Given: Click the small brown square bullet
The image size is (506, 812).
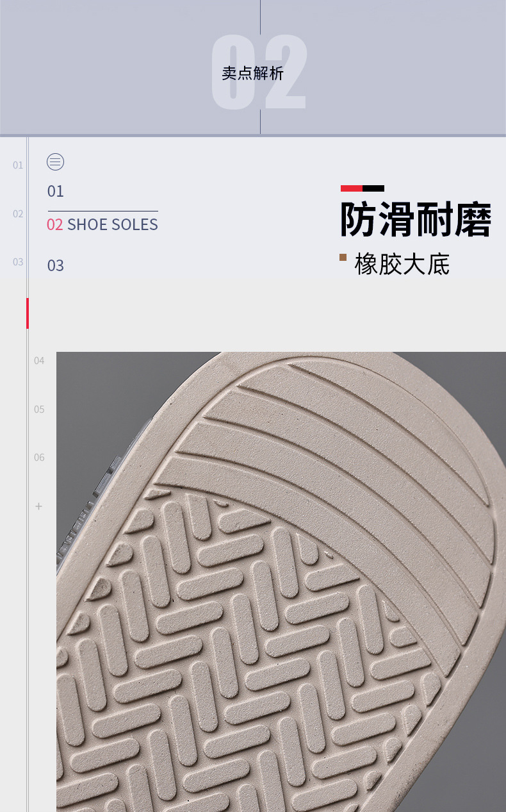Looking at the screenshot, I should tap(343, 257).
